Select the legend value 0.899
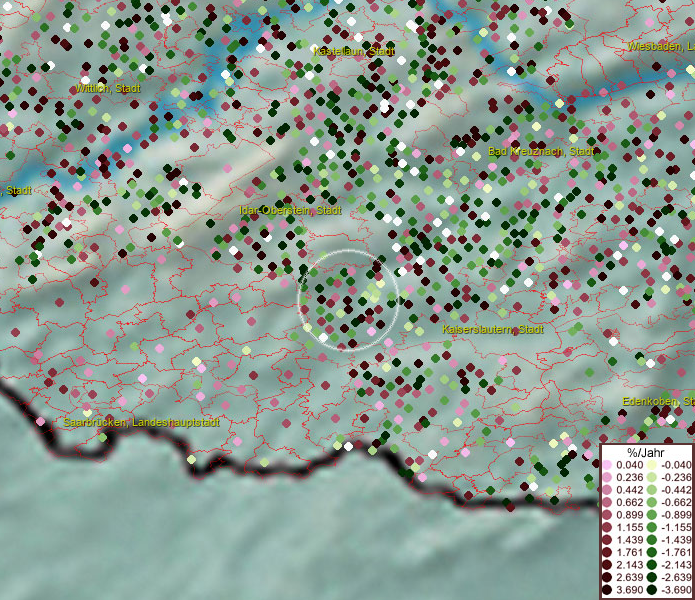The image size is (695, 600). [629, 515]
